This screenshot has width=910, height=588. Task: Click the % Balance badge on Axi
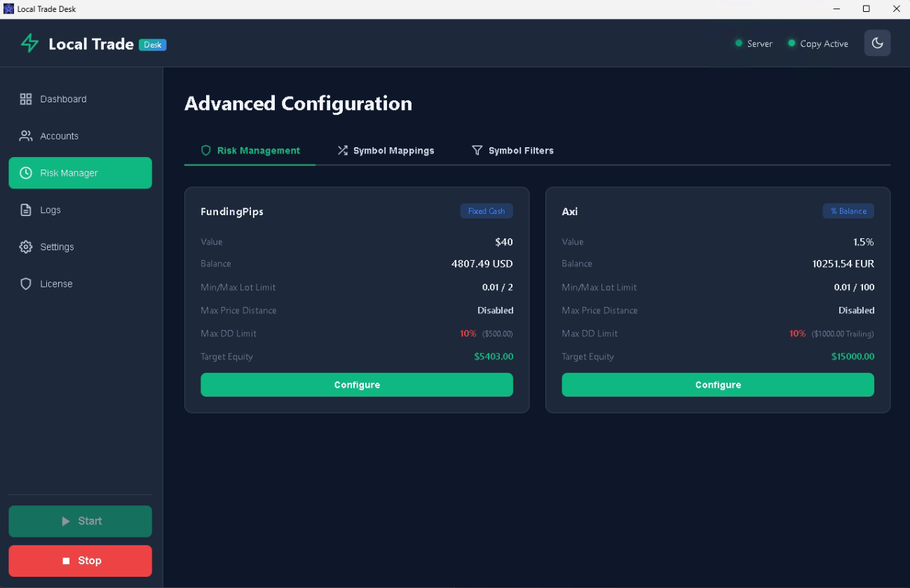(x=848, y=211)
